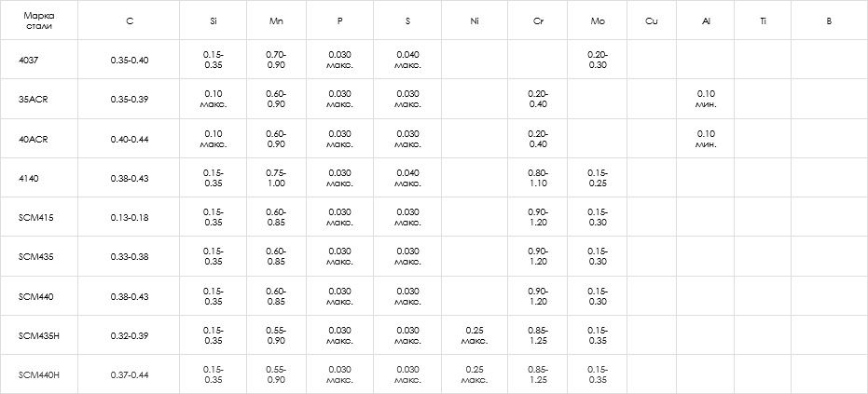Select the Ti column header
This screenshot has height=394, width=868.
(763, 20)
